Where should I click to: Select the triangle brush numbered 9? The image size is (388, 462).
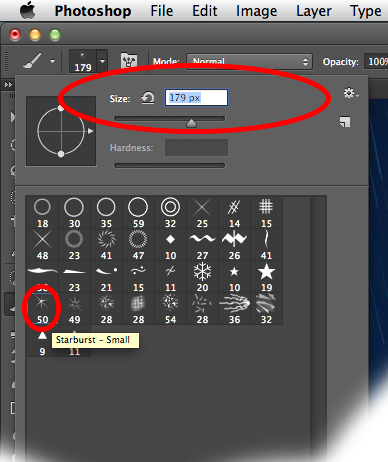[42, 341]
